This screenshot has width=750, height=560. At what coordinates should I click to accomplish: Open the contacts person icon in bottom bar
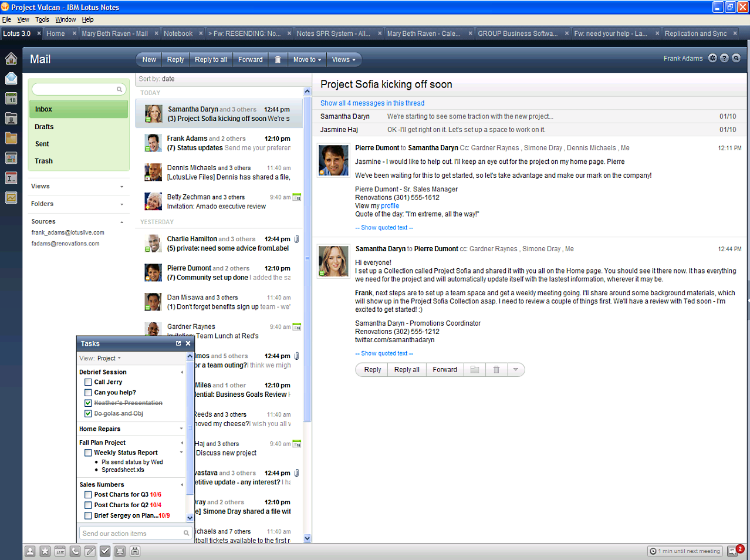30,551
